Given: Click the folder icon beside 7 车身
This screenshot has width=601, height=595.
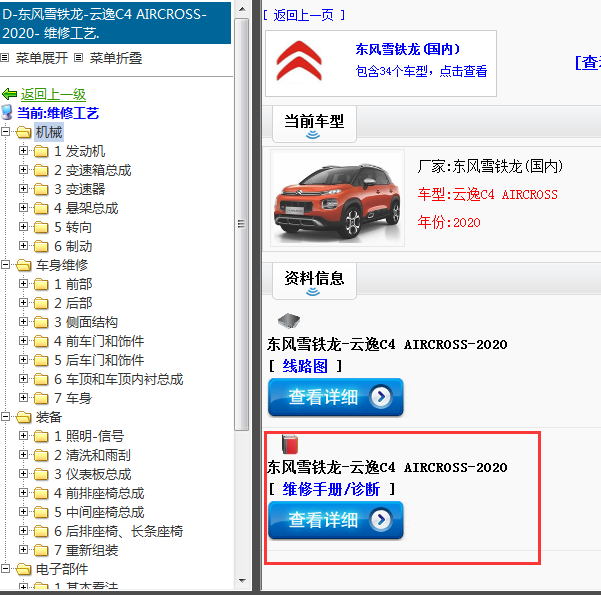Looking at the screenshot, I should [41, 398].
